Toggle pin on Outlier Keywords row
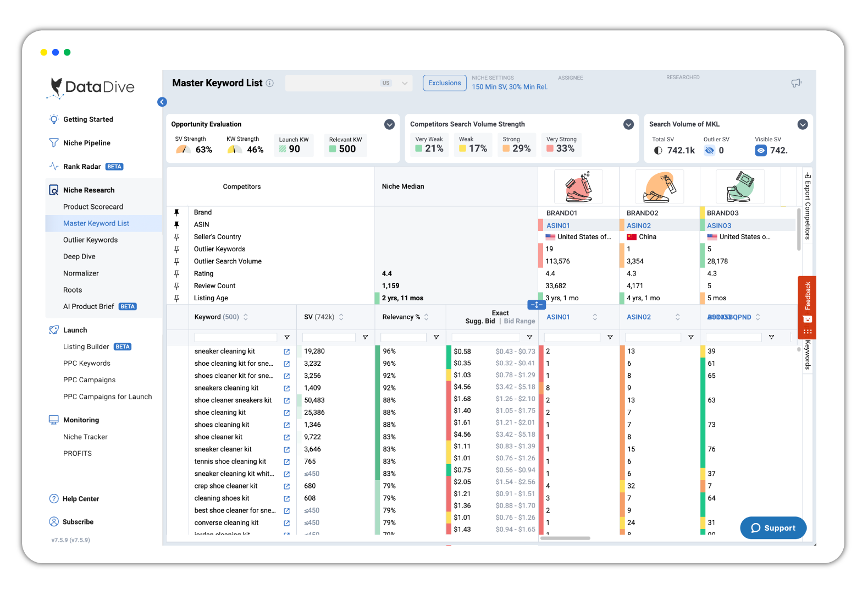Screen dimensions: 868x594 176,249
